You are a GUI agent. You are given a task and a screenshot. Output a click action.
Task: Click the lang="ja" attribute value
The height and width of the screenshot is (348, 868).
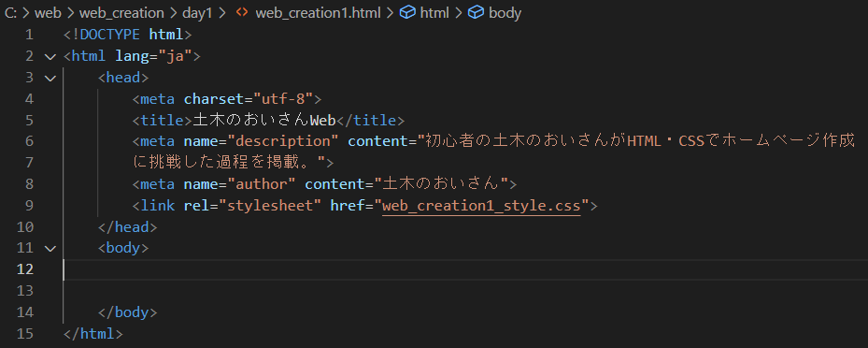coord(175,56)
